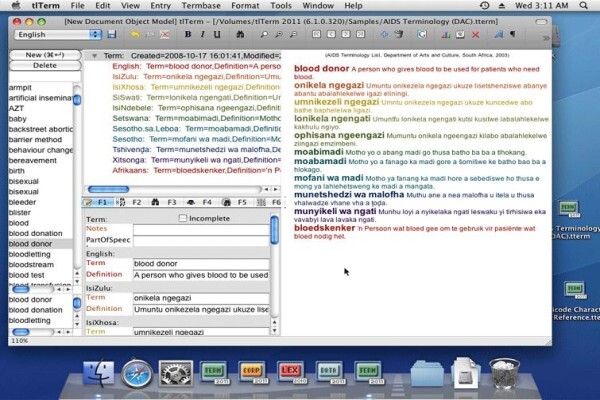This screenshot has height=400, width=600.
Task: Switch to the F3 search tab
Action: coord(164,202)
